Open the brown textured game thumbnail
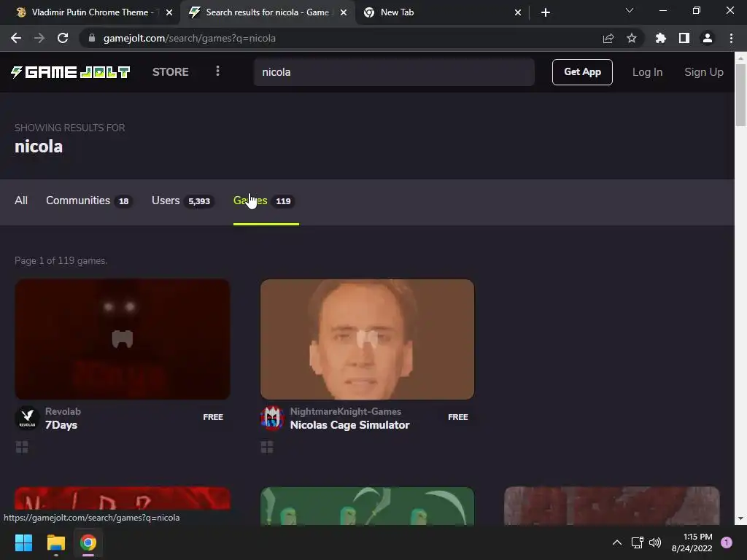Image resolution: width=747 pixels, height=560 pixels. [x=612, y=505]
